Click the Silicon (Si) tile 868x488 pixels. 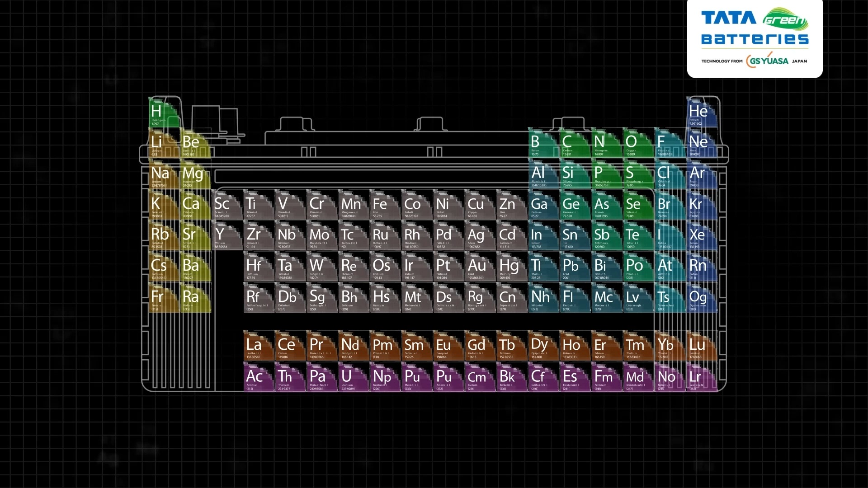point(575,174)
